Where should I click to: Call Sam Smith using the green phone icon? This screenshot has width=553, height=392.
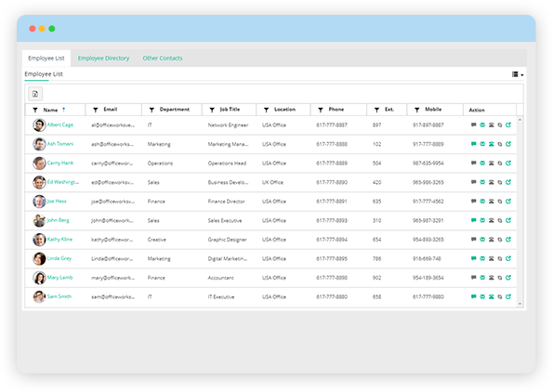[491, 296]
